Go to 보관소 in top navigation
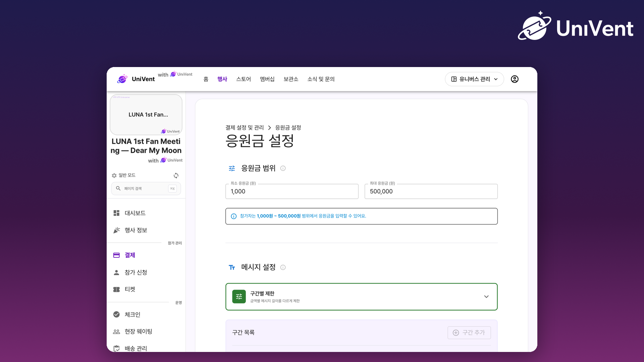This screenshot has height=362, width=644. pos(291,79)
